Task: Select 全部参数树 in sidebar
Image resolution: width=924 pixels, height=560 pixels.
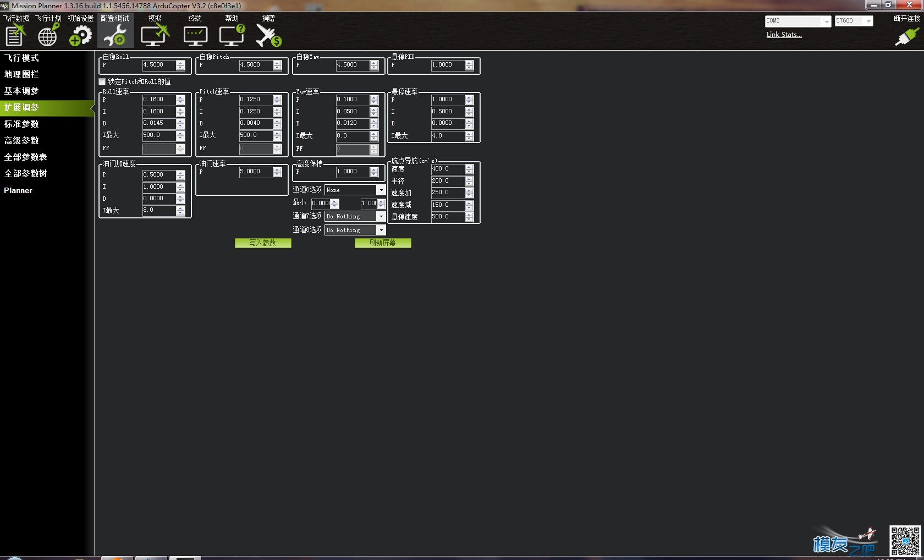Action: pos(25,173)
